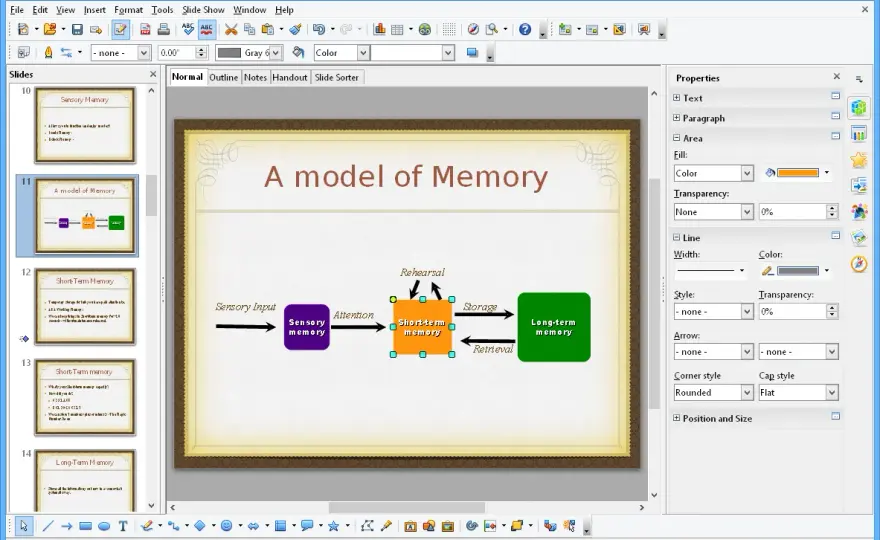Screen dimensions: 880x540
Task: Close the Properties sidebar panel
Action: (837, 76)
